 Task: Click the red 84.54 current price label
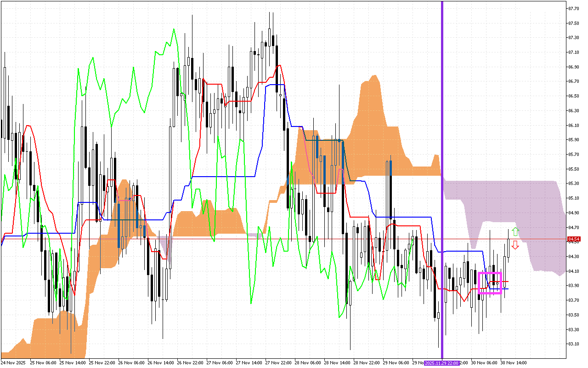point(573,239)
